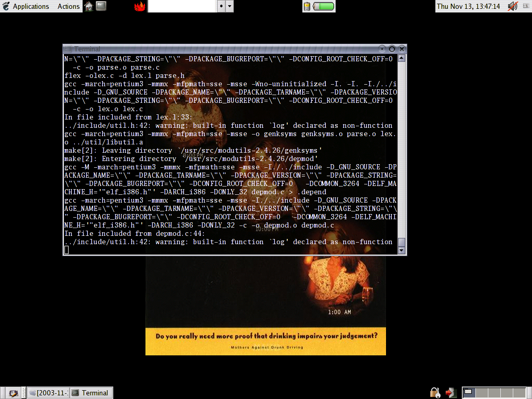532x399 pixels.
Task: Open the Actions menu
Action: point(68,6)
